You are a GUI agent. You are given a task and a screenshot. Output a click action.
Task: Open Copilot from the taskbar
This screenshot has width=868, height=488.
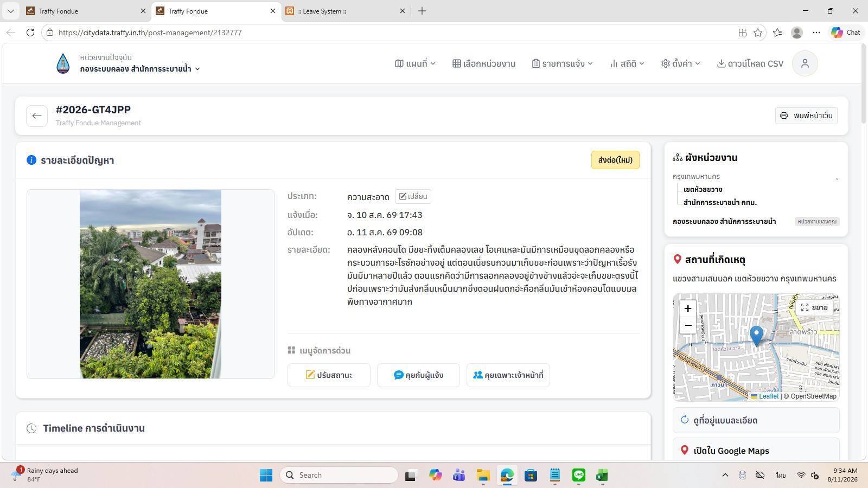coord(435,476)
